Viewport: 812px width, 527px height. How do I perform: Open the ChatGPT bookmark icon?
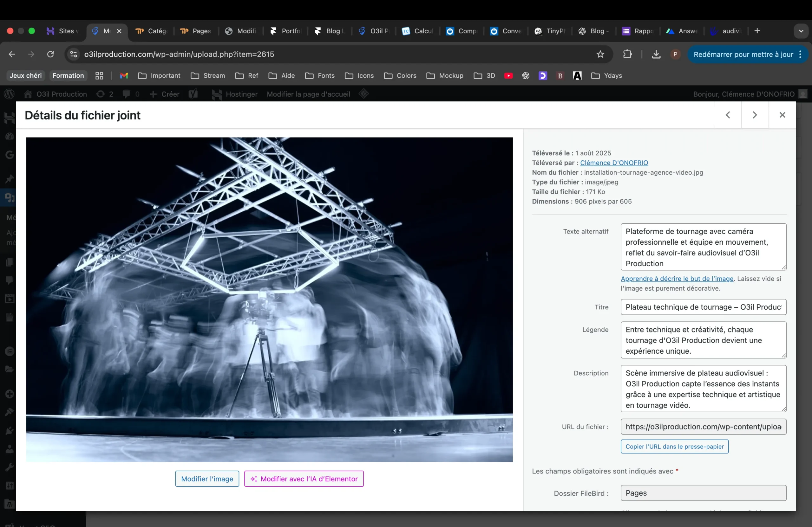526,76
